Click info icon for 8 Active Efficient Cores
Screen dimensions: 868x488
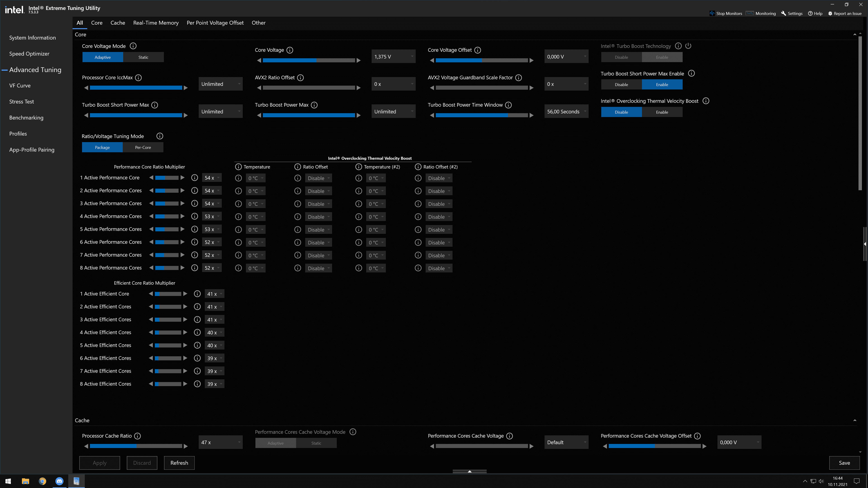[198, 384]
